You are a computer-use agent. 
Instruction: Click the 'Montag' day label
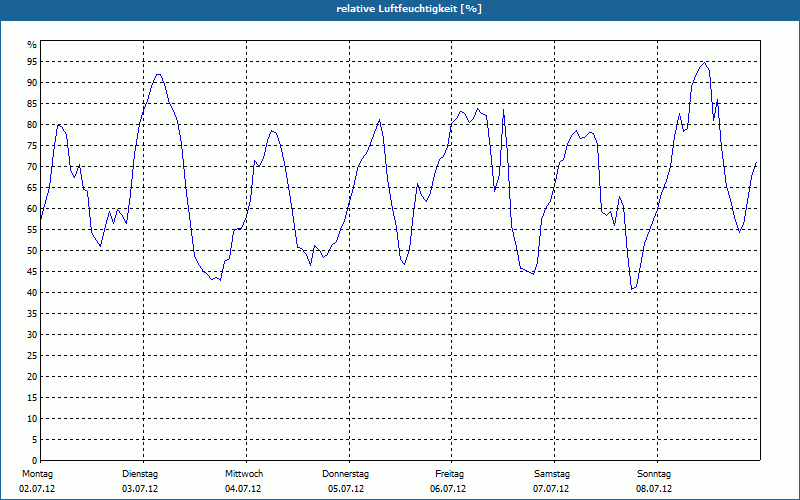click(x=37, y=474)
